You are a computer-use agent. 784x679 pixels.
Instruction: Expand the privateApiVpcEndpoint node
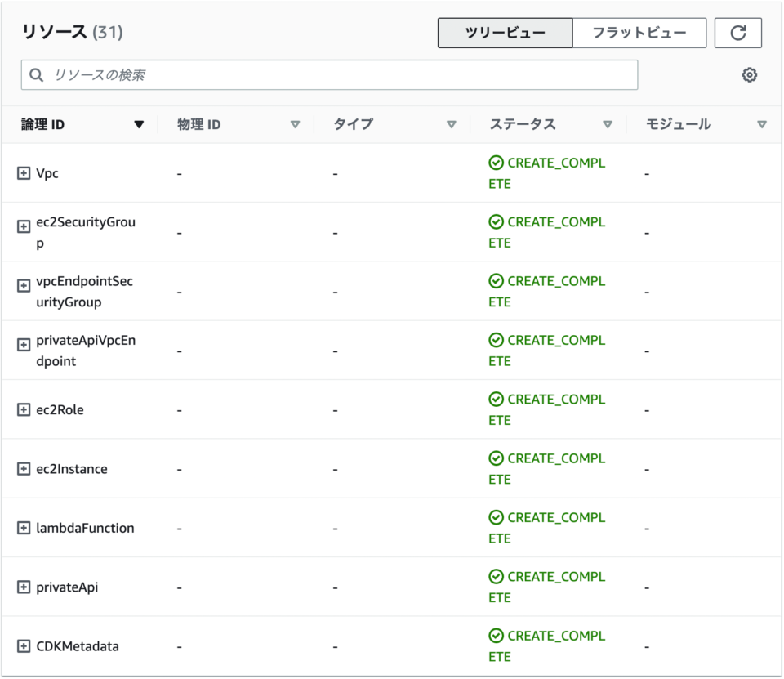(x=24, y=344)
